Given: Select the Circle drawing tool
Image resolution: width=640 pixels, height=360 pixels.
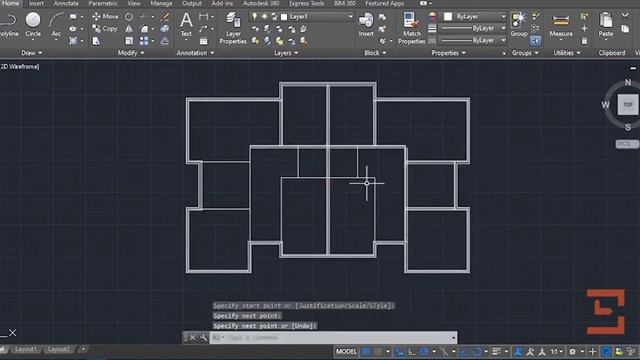Looking at the screenshot, I should tap(33, 24).
